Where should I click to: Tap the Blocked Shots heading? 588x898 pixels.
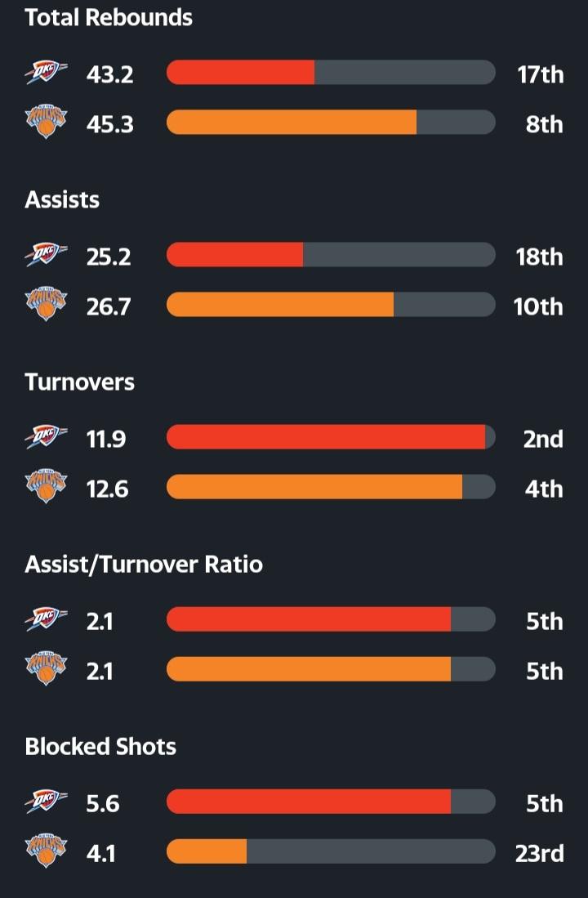click(x=100, y=746)
